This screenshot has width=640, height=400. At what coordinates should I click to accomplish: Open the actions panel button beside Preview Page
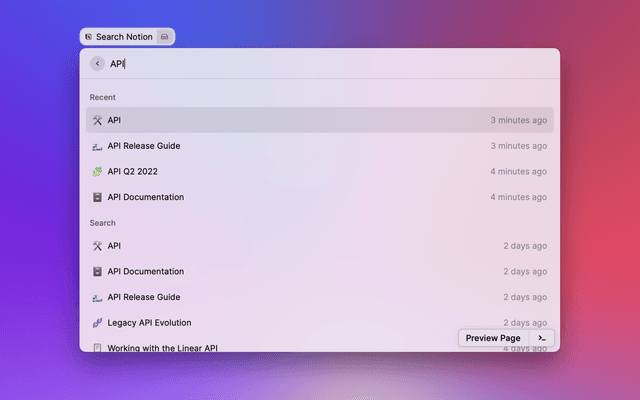pyautogui.click(x=541, y=338)
